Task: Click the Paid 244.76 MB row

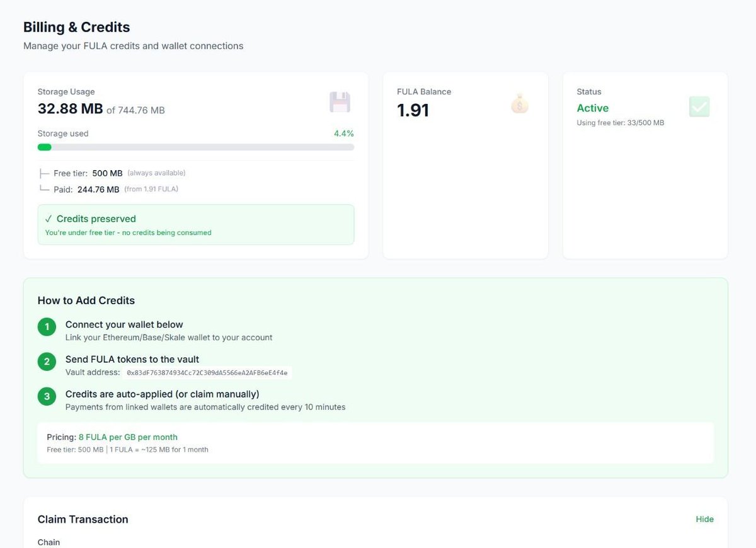Action: pyautogui.click(x=108, y=189)
